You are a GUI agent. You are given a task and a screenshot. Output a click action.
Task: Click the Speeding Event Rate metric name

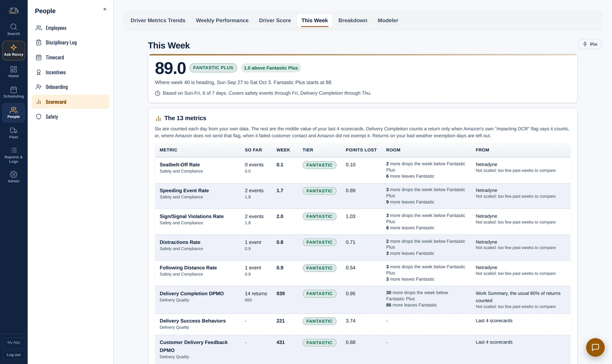click(x=184, y=190)
